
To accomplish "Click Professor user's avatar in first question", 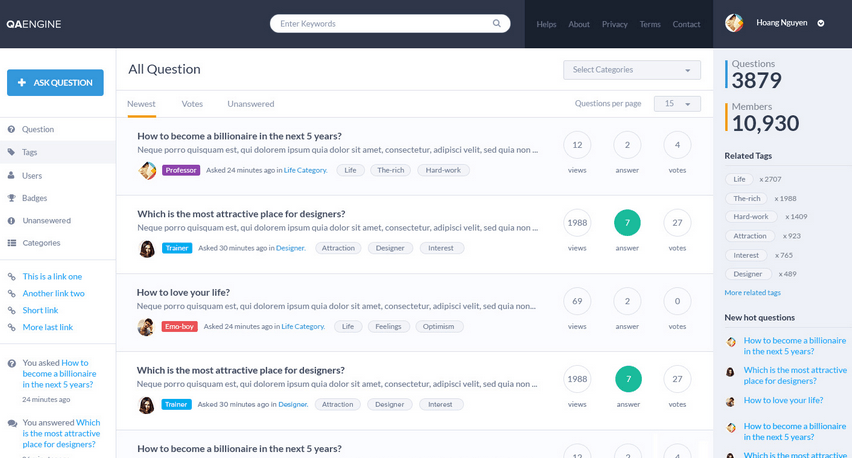I will coord(147,171).
